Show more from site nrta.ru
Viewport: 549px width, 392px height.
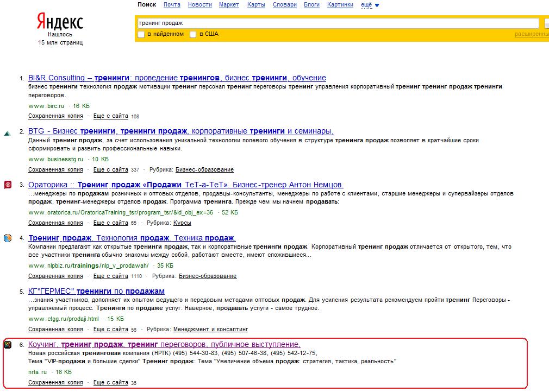(x=111, y=383)
